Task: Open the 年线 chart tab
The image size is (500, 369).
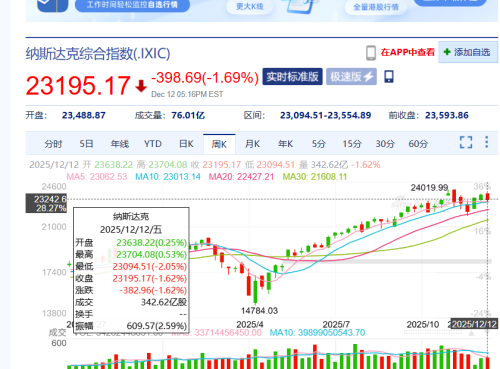Action: 120,144
